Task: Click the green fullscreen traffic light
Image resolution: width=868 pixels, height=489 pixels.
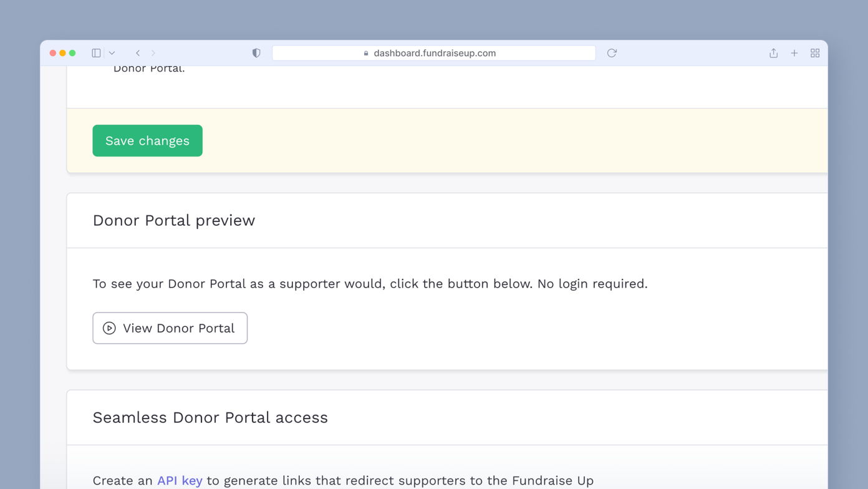Action: click(x=73, y=53)
